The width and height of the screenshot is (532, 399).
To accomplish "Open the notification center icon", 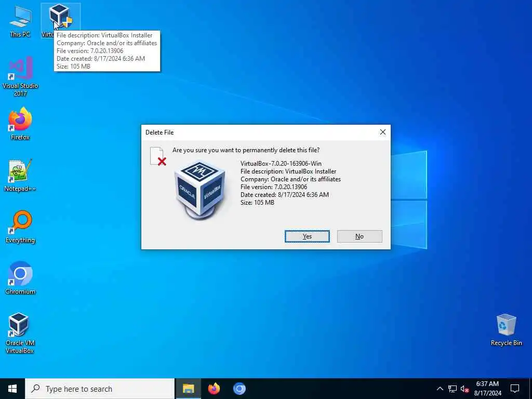I will coord(515,389).
